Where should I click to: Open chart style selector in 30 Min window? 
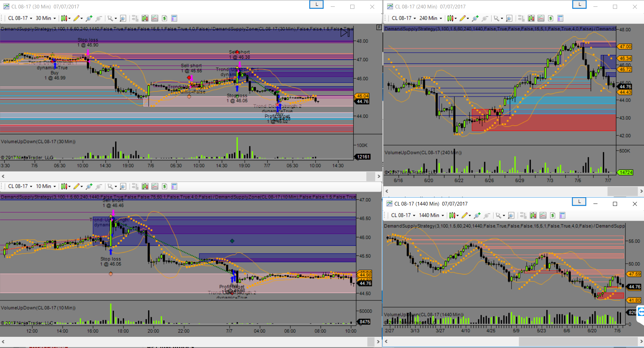coord(66,18)
